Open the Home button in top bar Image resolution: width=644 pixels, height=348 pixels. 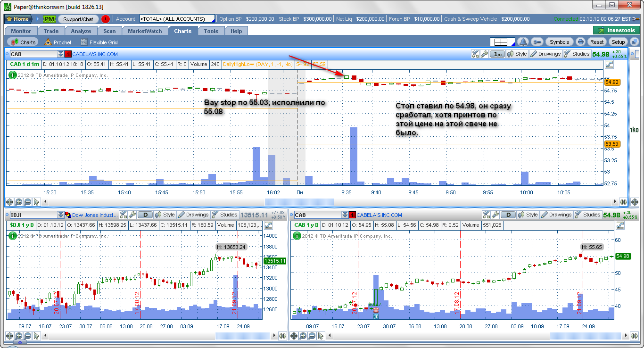[x=18, y=19]
